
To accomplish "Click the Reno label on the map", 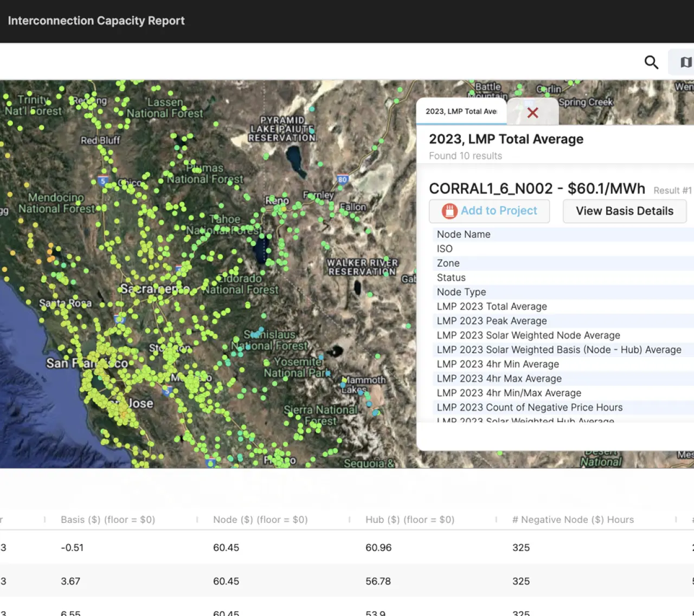I will pyautogui.click(x=277, y=200).
